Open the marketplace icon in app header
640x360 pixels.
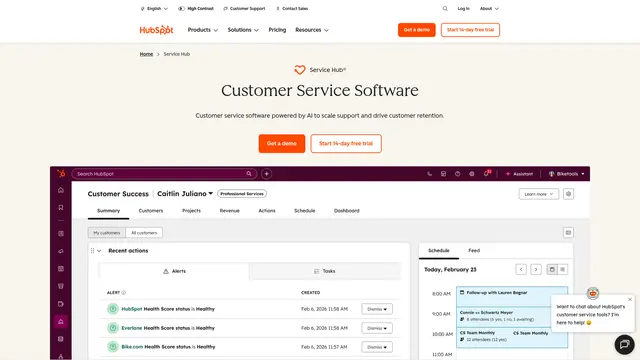(443, 174)
